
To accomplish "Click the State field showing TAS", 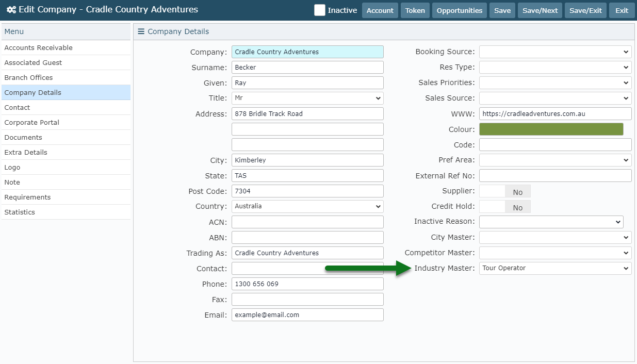I will pyautogui.click(x=307, y=175).
